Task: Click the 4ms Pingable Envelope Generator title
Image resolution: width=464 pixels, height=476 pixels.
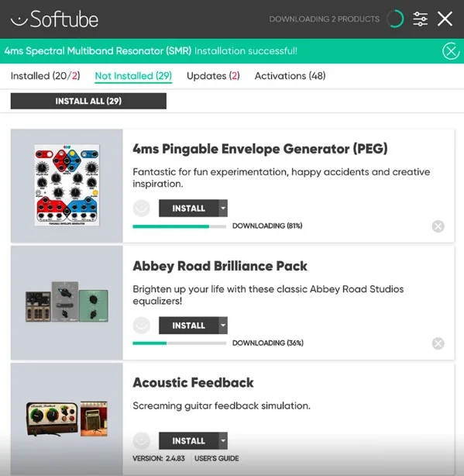Action: click(260, 149)
